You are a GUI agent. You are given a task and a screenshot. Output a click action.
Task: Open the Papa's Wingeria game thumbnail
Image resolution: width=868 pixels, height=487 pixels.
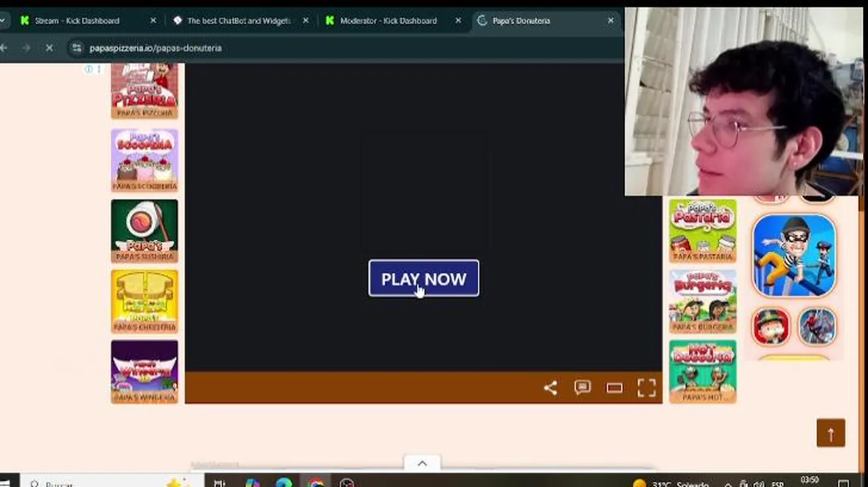145,371
